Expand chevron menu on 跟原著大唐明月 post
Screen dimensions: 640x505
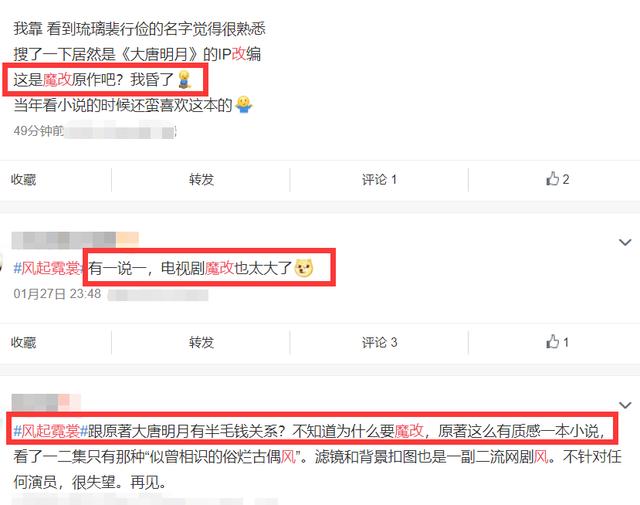(625, 405)
